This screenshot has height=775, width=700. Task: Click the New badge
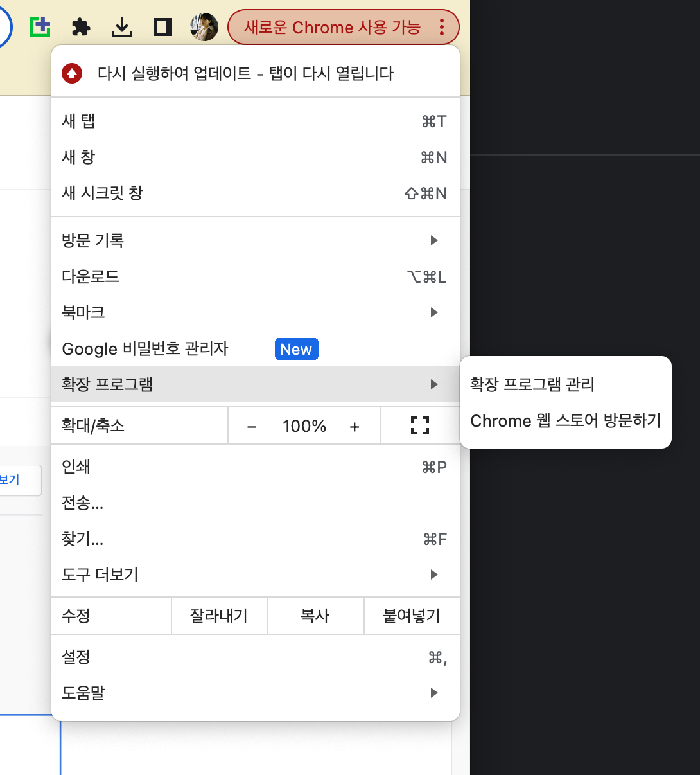tap(296, 349)
